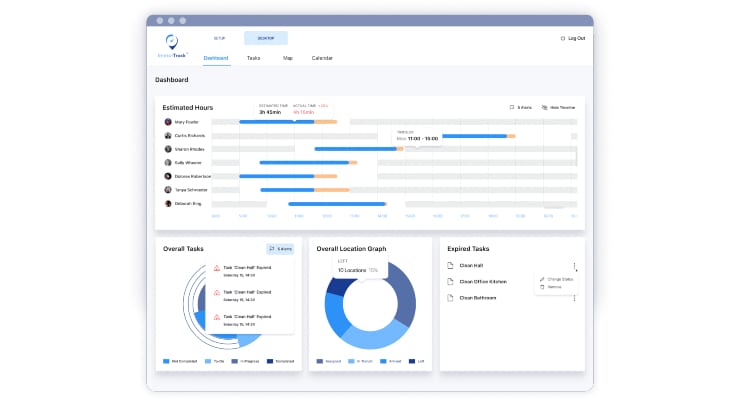Image resolution: width=740 pixels, height=400 pixels.
Task: Open the three-dot menu for Clean Hall
Action: pos(574,266)
